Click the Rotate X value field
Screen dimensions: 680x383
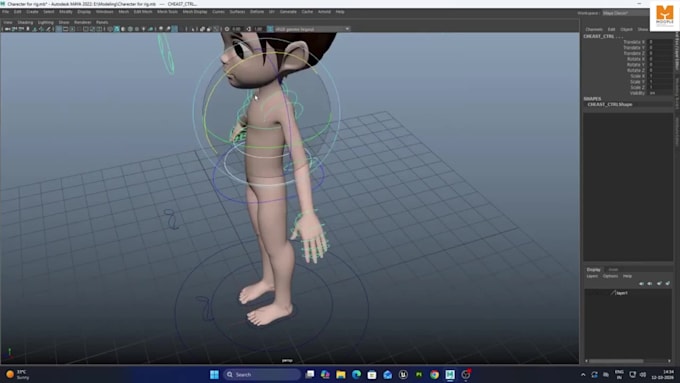click(x=660, y=59)
